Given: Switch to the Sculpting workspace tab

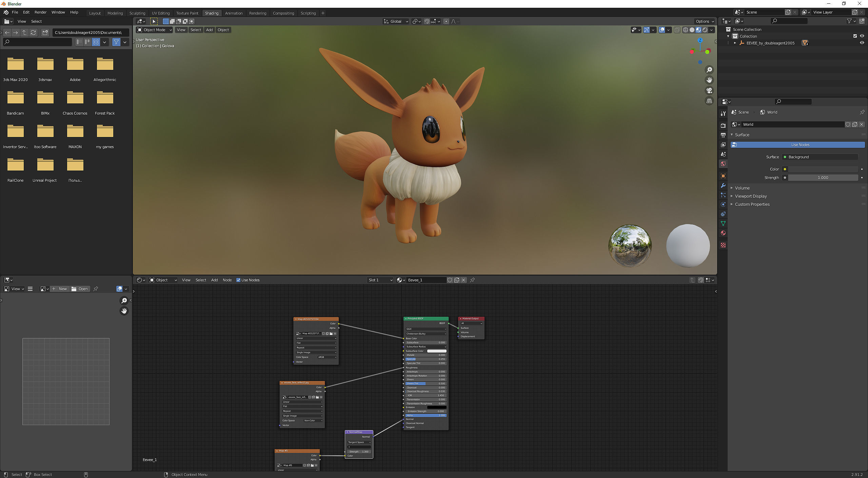Looking at the screenshot, I should coord(137,13).
